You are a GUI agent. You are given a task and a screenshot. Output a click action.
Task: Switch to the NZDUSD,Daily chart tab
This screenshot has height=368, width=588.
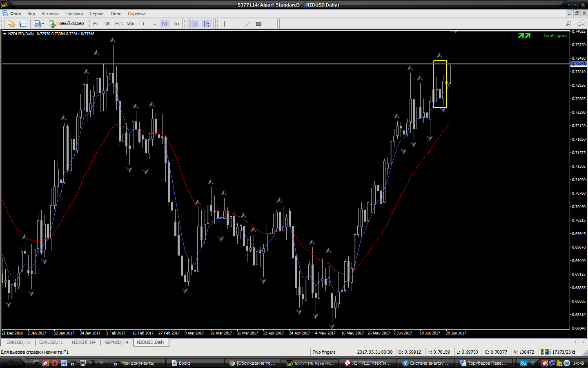point(150,342)
